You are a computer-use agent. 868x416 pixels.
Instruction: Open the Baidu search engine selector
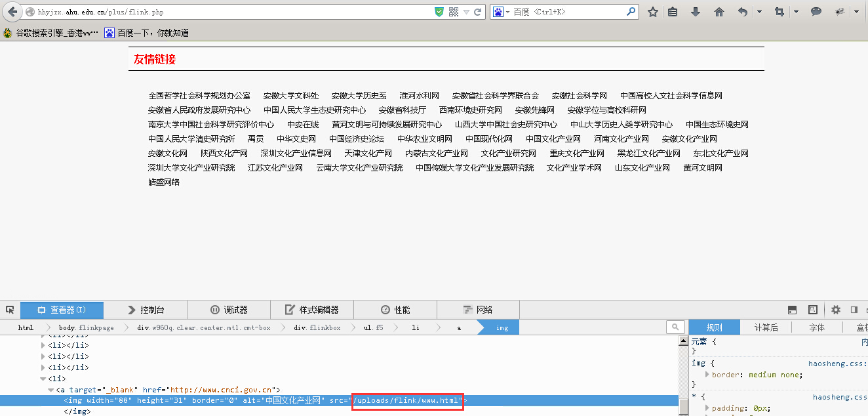(501, 12)
